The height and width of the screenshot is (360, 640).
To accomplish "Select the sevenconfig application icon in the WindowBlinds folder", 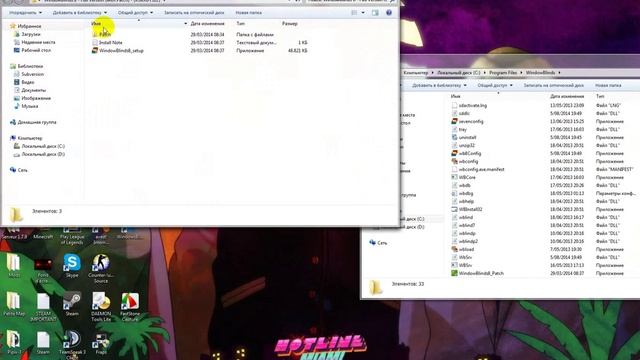I will 454,121.
